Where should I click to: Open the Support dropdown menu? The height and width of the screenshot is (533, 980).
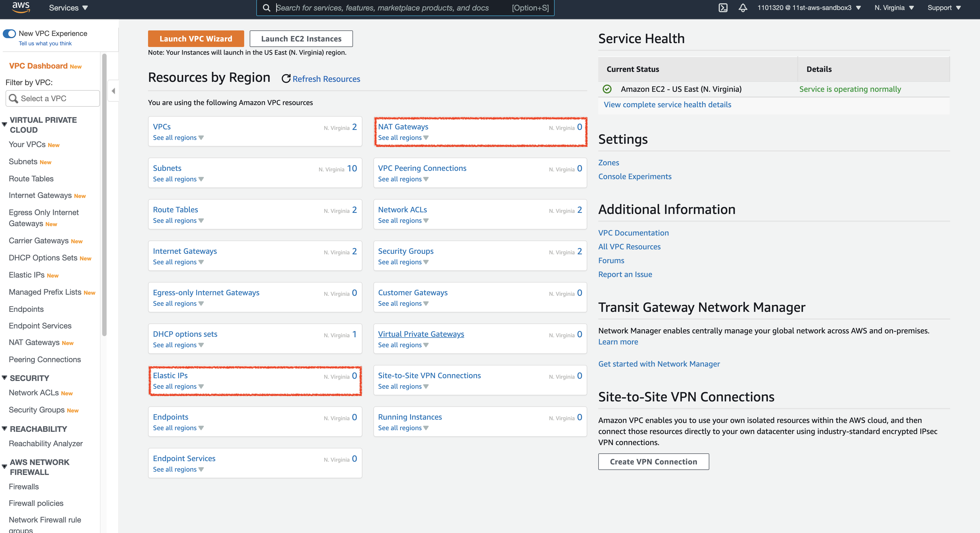(x=944, y=8)
